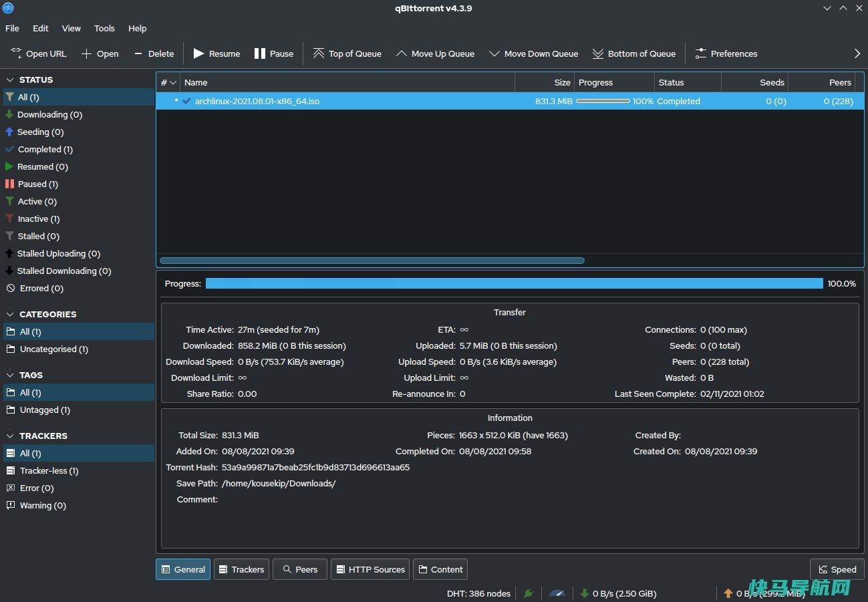The height and width of the screenshot is (602, 868).
Task: Move torrent to Top of Queue
Action: click(x=347, y=53)
